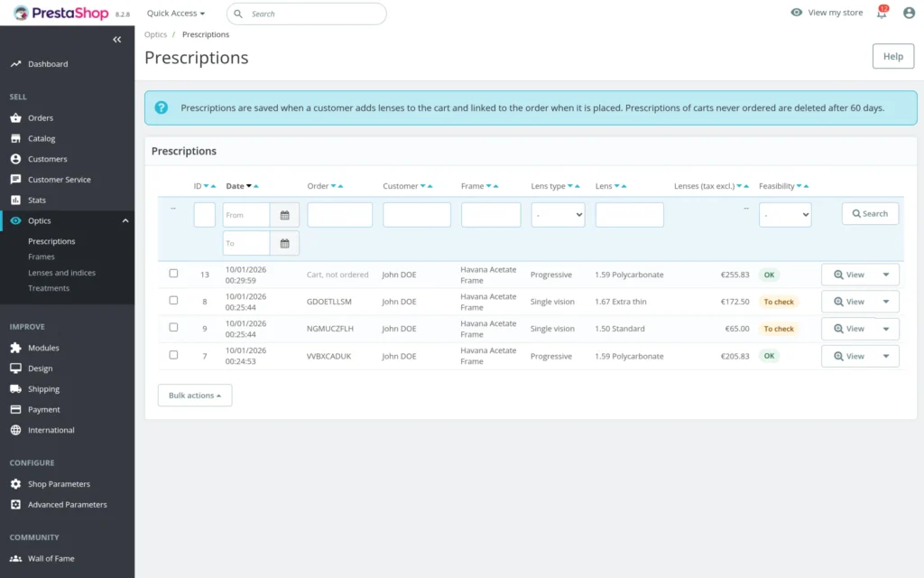Collapse the sidebar with double-chevron icon
Viewport: 924px width, 578px height.
[x=116, y=40]
